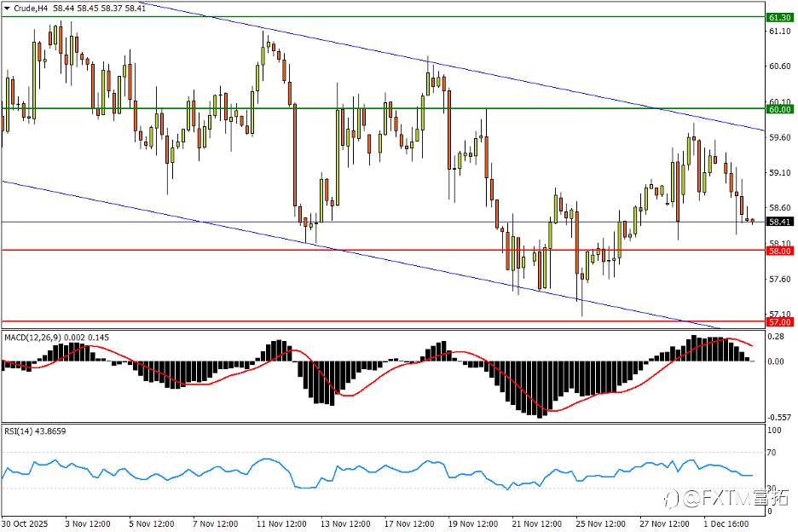Click the 0.00 MACD scale value
This screenshot has height=532, width=798.
[x=776, y=362]
